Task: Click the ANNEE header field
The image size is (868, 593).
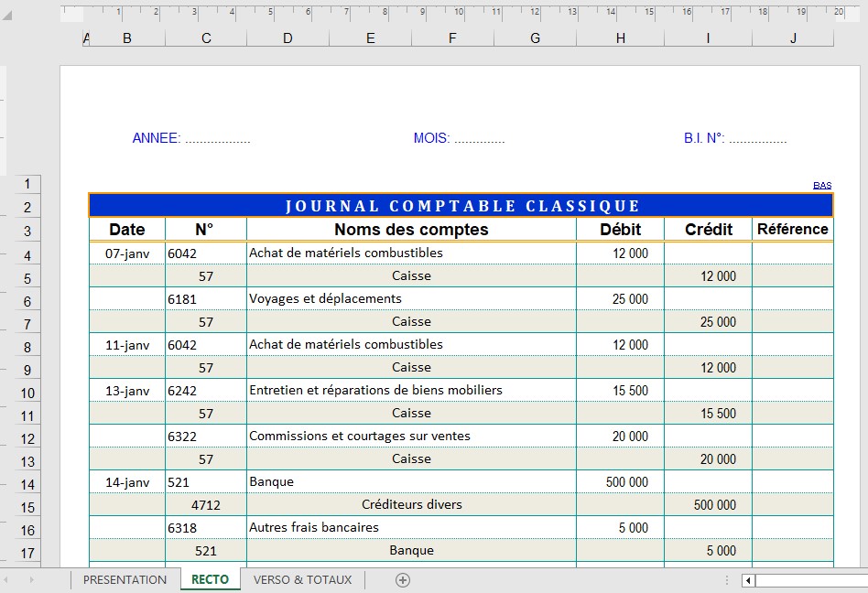Action: click(x=191, y=138)
